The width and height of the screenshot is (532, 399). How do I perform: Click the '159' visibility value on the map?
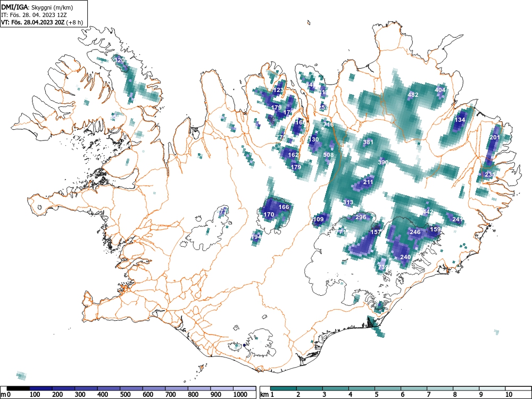pos(435,229)
